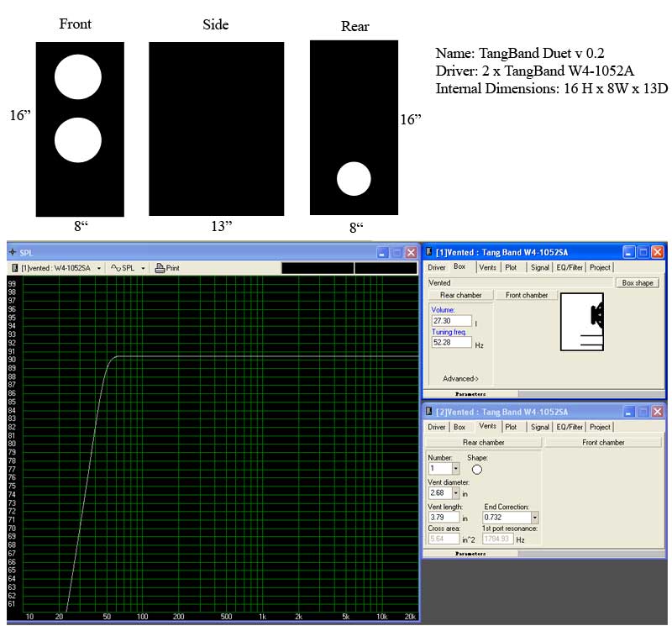This screenshot has height=626, width=672.
Task: Close window [2]Vented
Action: [x=658, y=412]
